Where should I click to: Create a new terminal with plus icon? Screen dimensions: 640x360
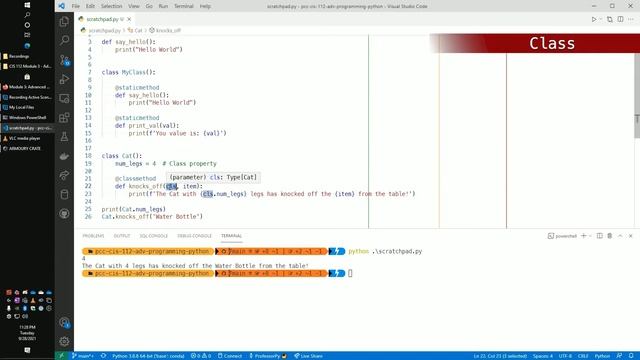[584, 236]
